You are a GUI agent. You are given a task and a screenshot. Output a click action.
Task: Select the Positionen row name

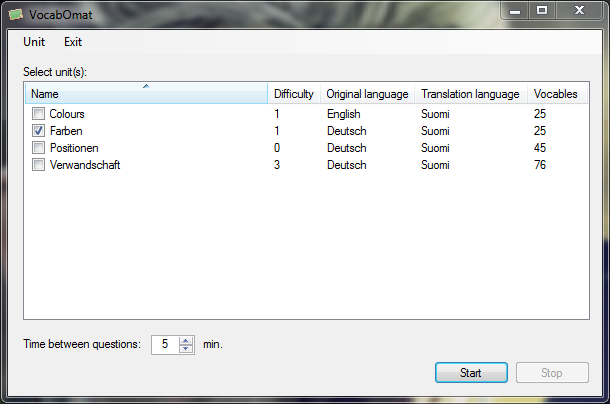pos(74,148)
